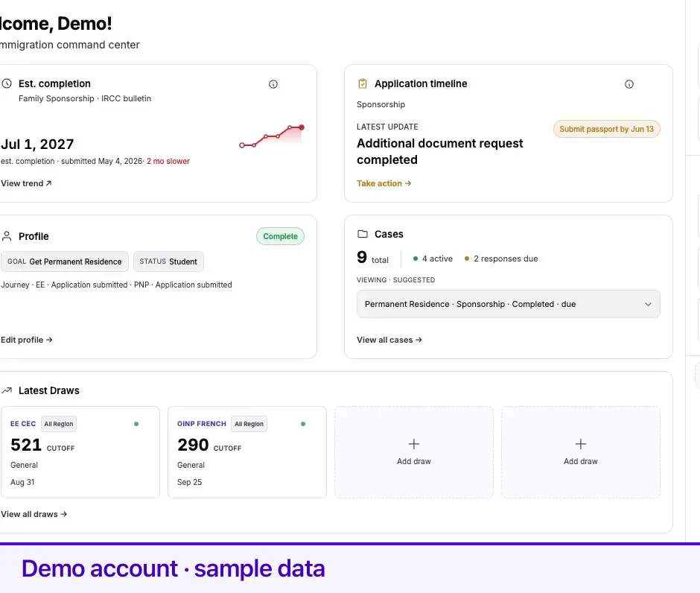Viewport: 700px width, 593px height.
Task: Click the trend arrow icon beside Latest Draws
Action: pyautogui.click(x=7, y=390)
